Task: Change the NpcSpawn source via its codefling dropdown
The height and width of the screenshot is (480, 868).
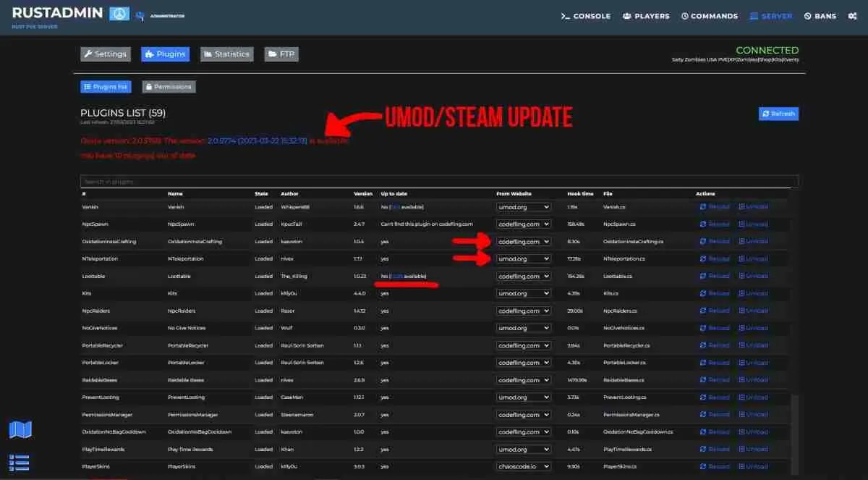Action: [523, 224]
